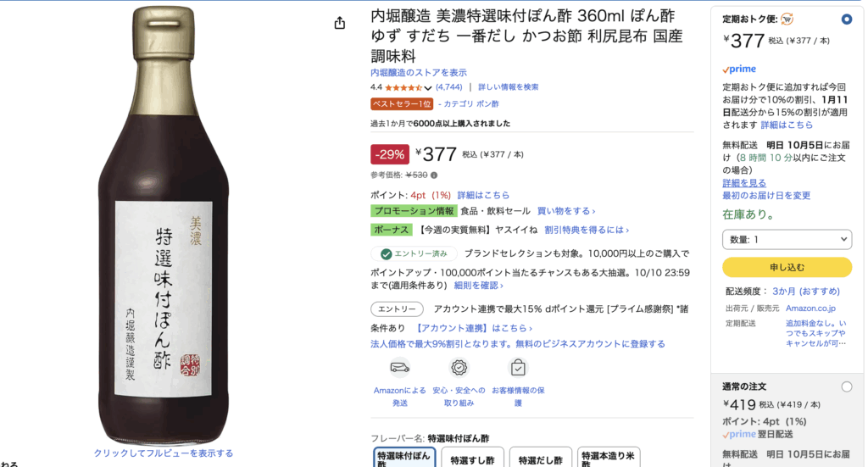Click the 安心・安全への取り組み shield icon

(x=459, y=368)
